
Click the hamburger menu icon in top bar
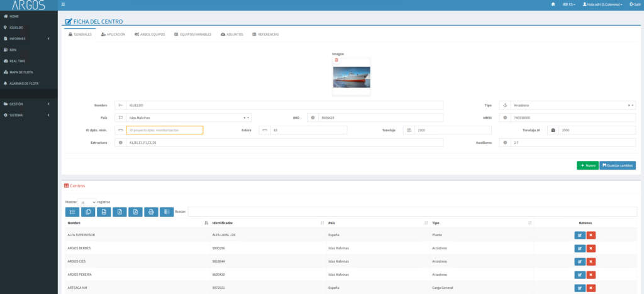63,4
